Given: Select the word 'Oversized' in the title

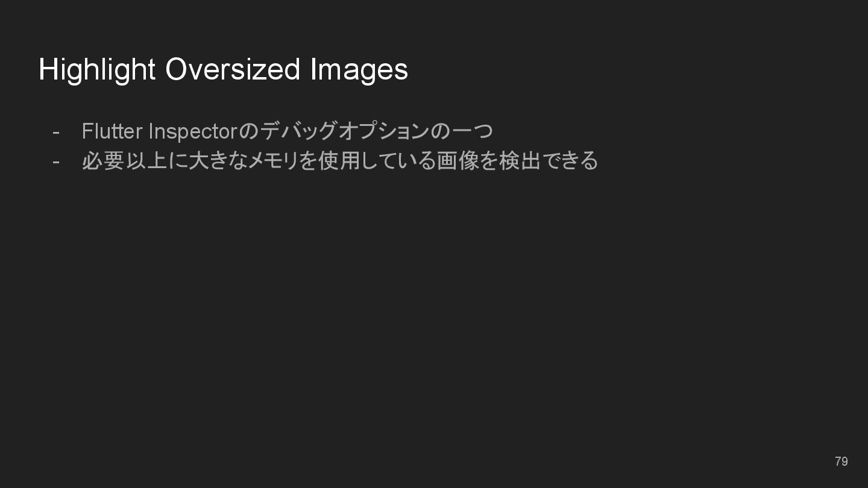Looking at the screenshot, I should (232, 69).
